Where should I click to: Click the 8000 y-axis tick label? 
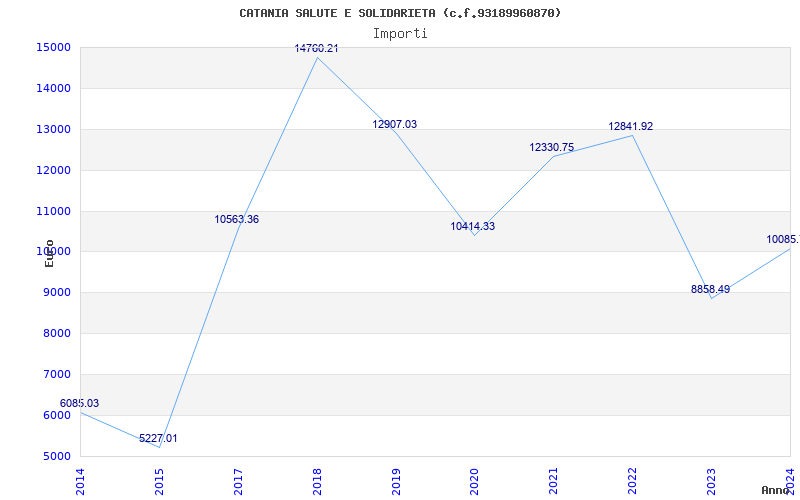click(x=56, y=334)
